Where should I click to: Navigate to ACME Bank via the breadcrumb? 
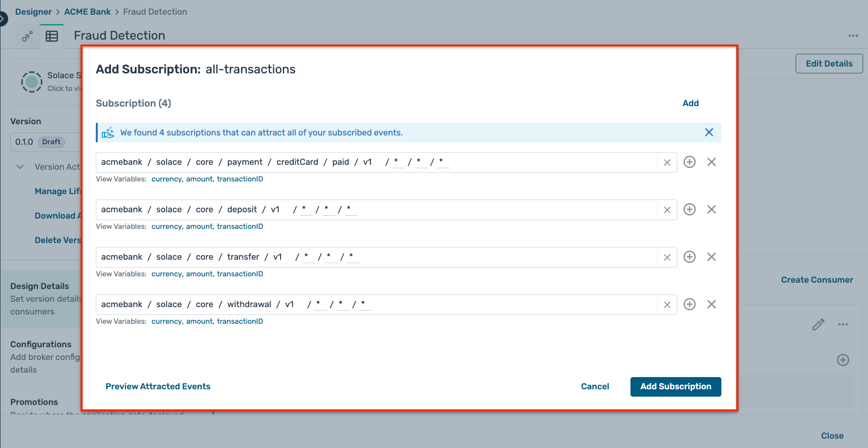pyautogui.click(x=87, y=11)
